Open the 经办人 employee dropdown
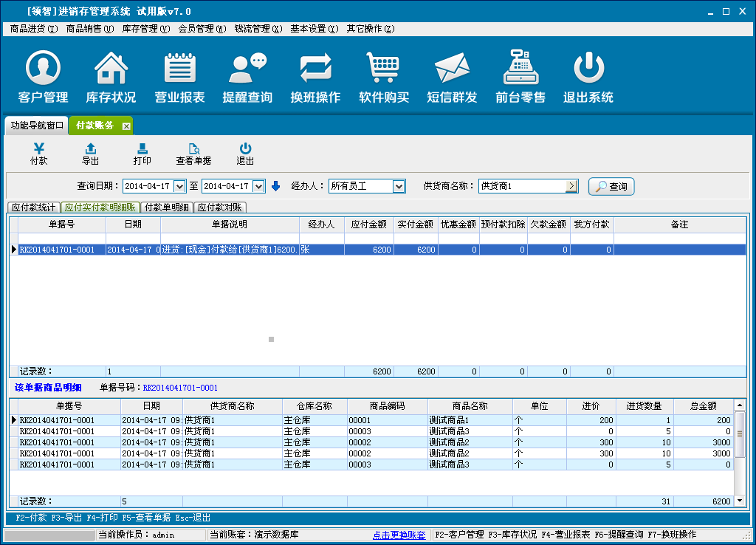This screenshot has width=756, height=545. (x=399, y=186)
